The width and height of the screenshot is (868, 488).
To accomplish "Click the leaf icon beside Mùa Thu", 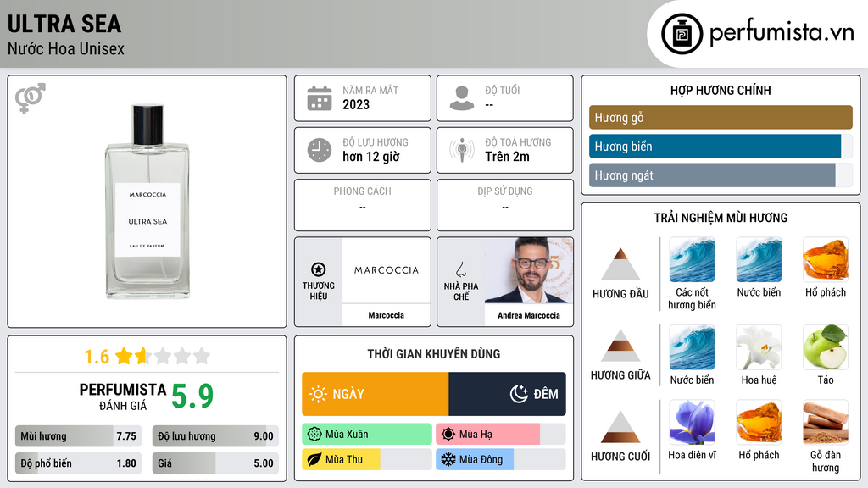I will (x=314, y=460).
